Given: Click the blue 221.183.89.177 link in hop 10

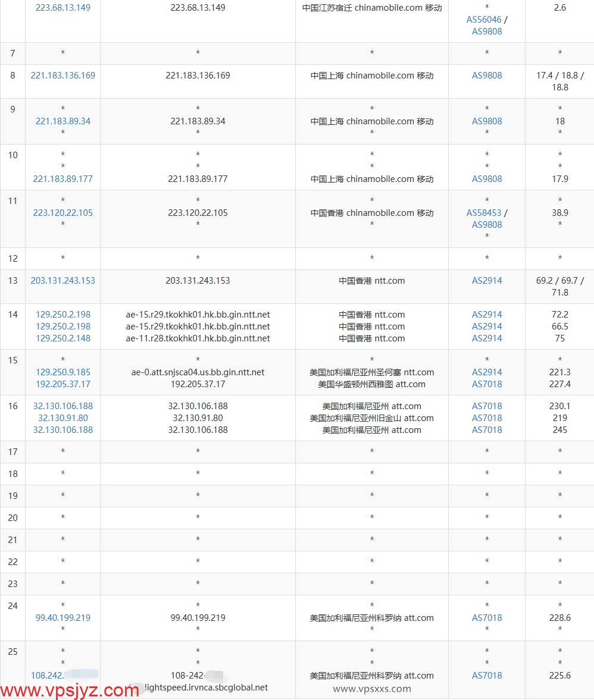Looking at the screenshot, I should point(63,179).
